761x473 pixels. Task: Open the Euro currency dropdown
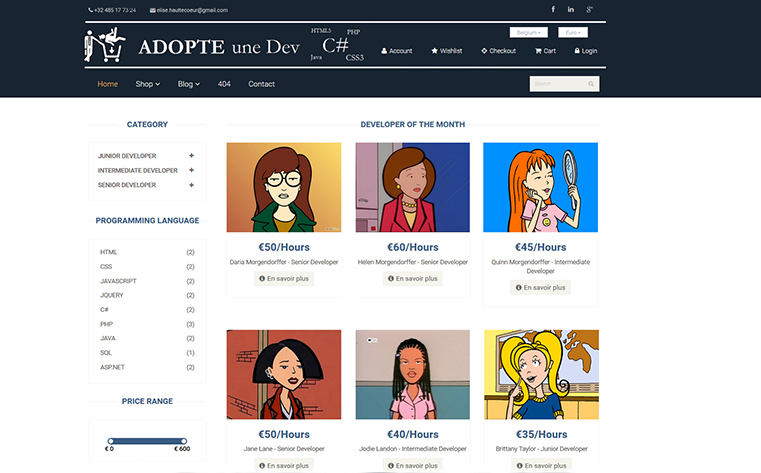pos(573,33)
